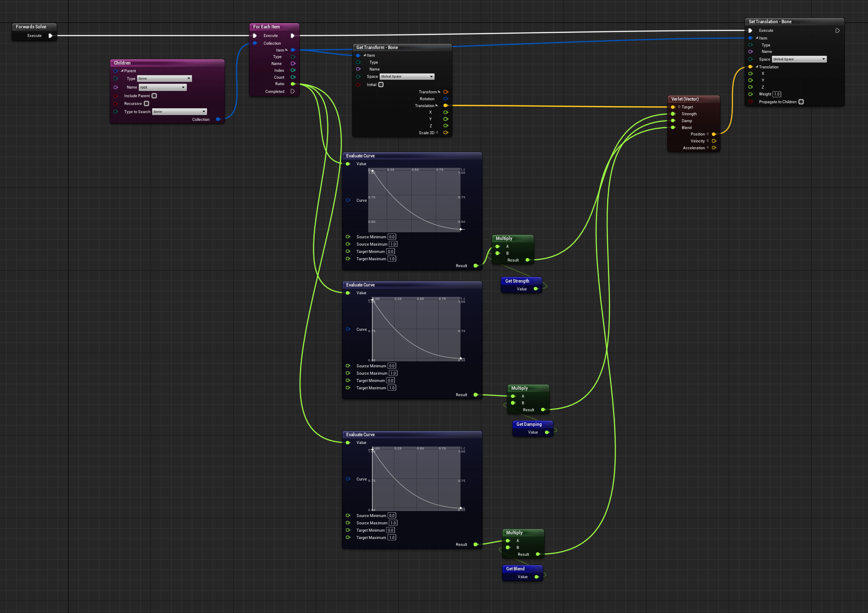Click the Forwards Solve Execute output pin
The width and height of the screenshot is (868, 613).
(x=50, y=36)
